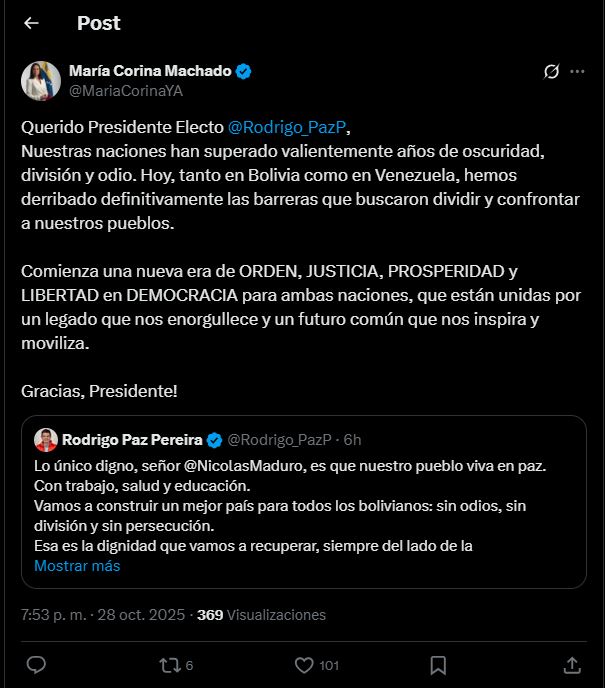Click the reply speech bubble icon
The width and height of the screenshot is (605, 688).
35,664
